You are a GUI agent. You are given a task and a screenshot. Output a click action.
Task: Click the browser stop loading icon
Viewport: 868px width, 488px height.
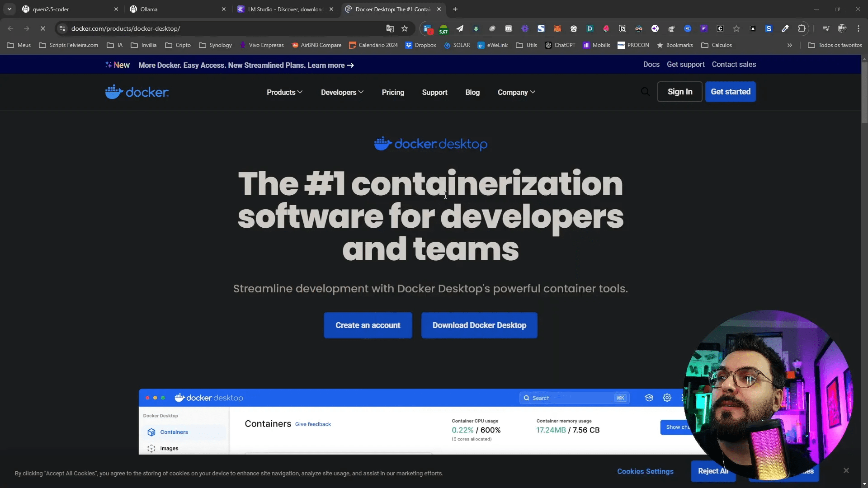tap(43, 28)
